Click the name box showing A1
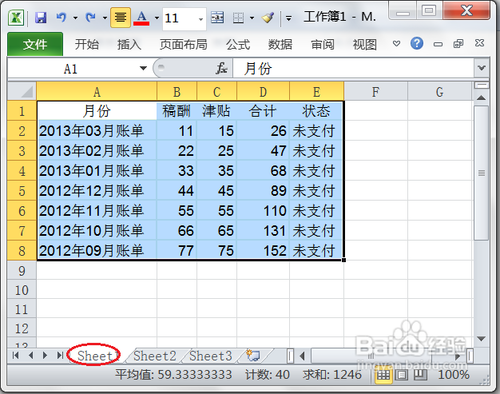 point(71,69)
